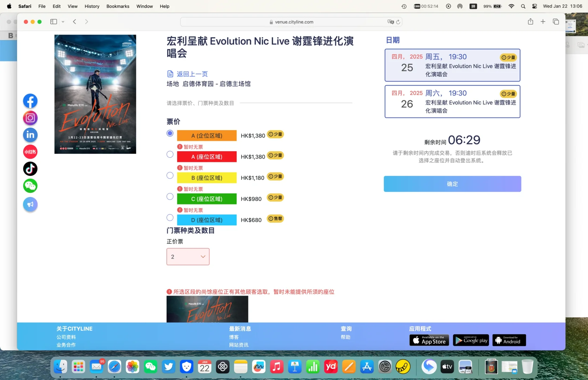588x380 pixels.
Task: Open System Settings in the Dock
Action: tap(385, 367)
